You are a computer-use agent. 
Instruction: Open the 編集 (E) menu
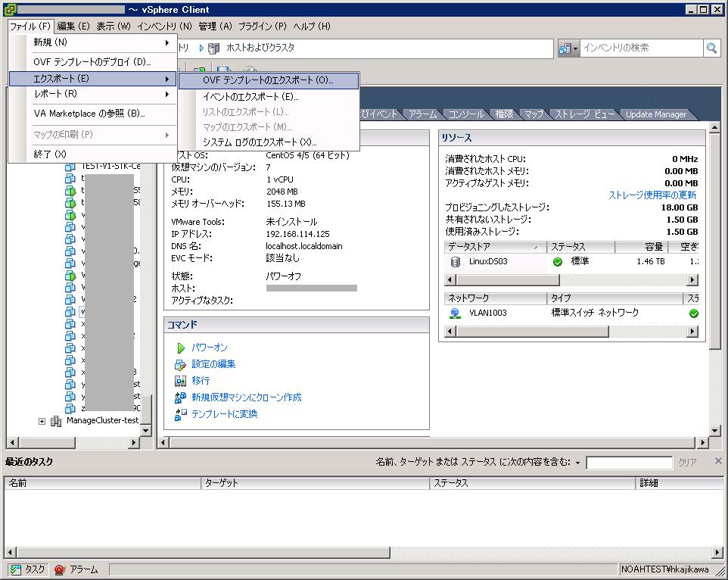73,27
